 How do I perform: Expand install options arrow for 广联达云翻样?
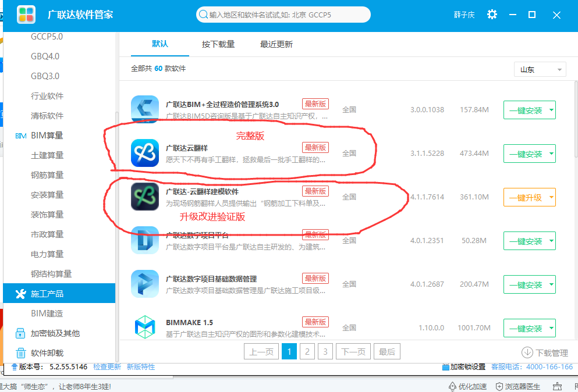[x=551, y=154]
